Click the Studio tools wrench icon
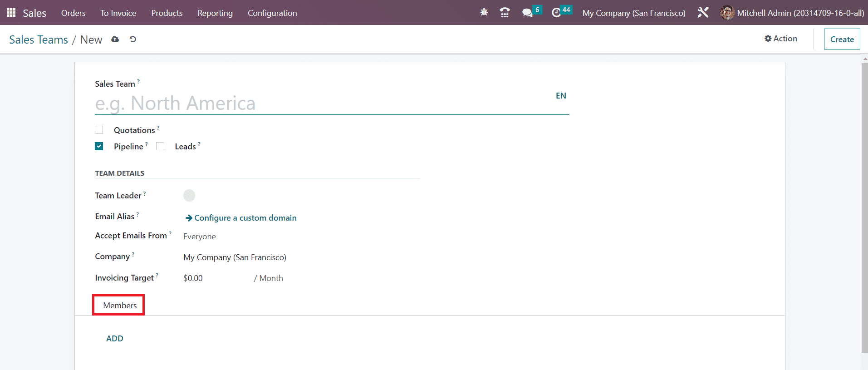 pos(703,13)
